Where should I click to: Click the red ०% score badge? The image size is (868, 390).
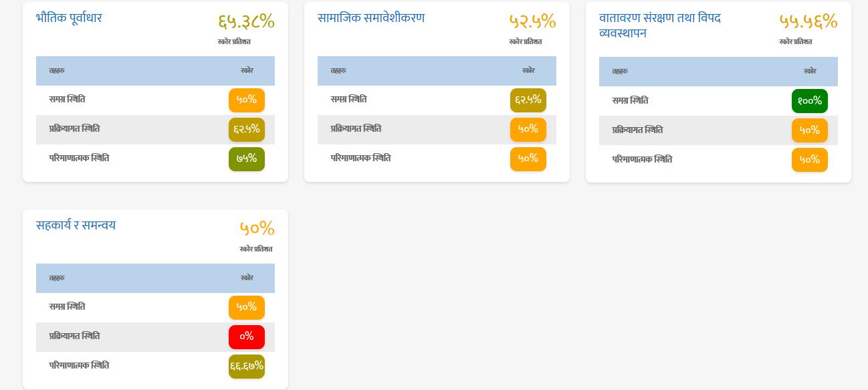click(x=246, y=336)
